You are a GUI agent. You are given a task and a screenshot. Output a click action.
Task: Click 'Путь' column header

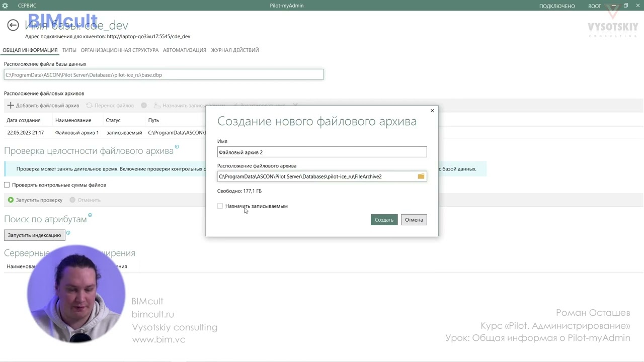click(153, 121)
